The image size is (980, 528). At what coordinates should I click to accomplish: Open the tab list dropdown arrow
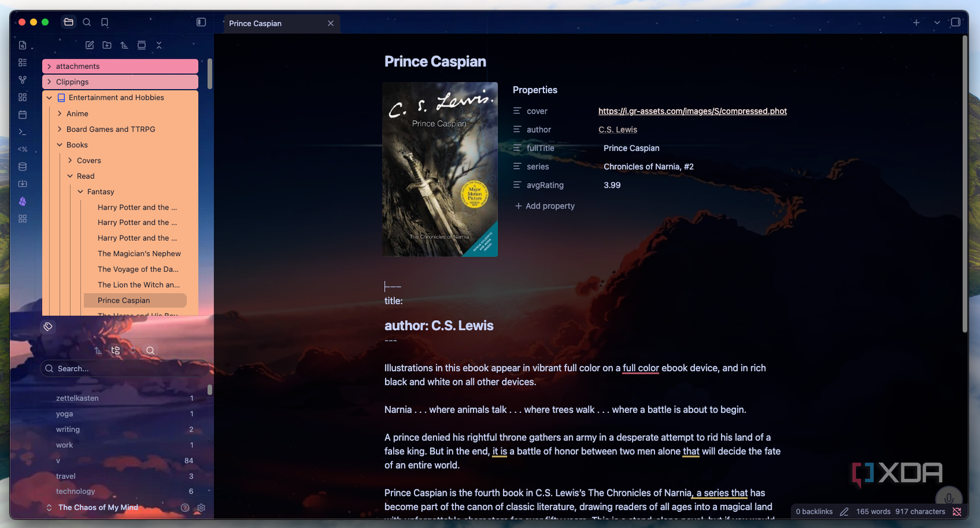tap(937, 23)
